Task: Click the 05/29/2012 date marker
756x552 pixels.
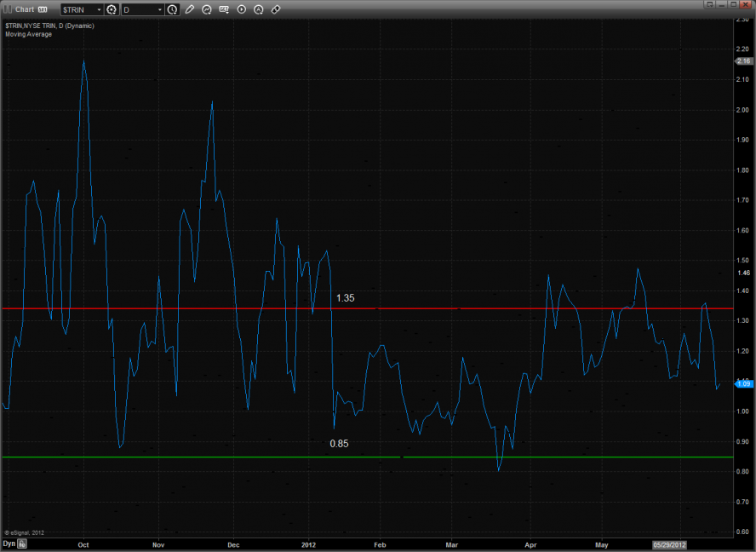Action: (669, 543)
